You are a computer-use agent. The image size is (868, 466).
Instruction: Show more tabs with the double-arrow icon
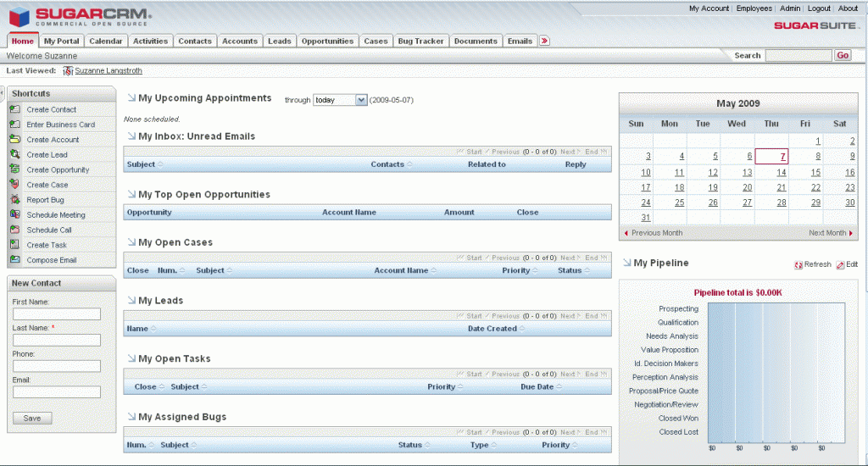tap(545, 41)
